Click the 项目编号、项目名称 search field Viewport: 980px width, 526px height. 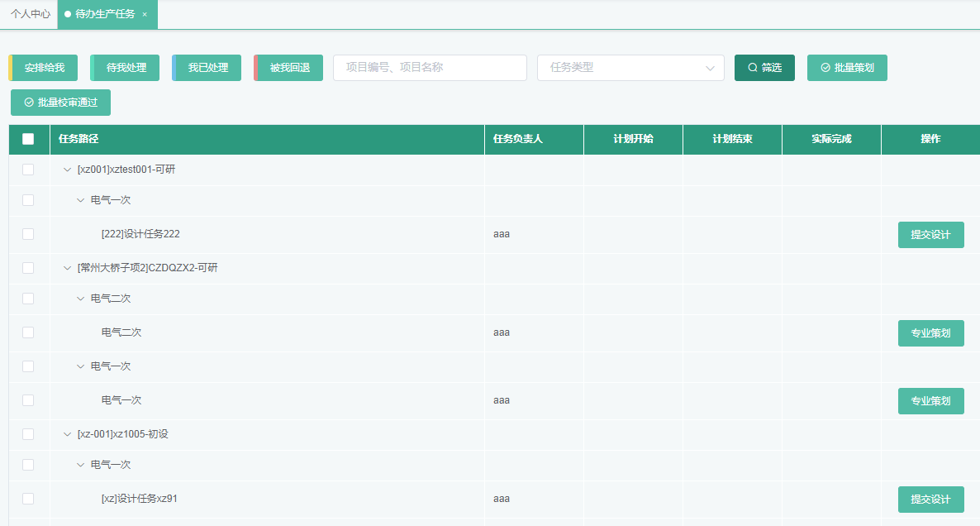(430, 68)
